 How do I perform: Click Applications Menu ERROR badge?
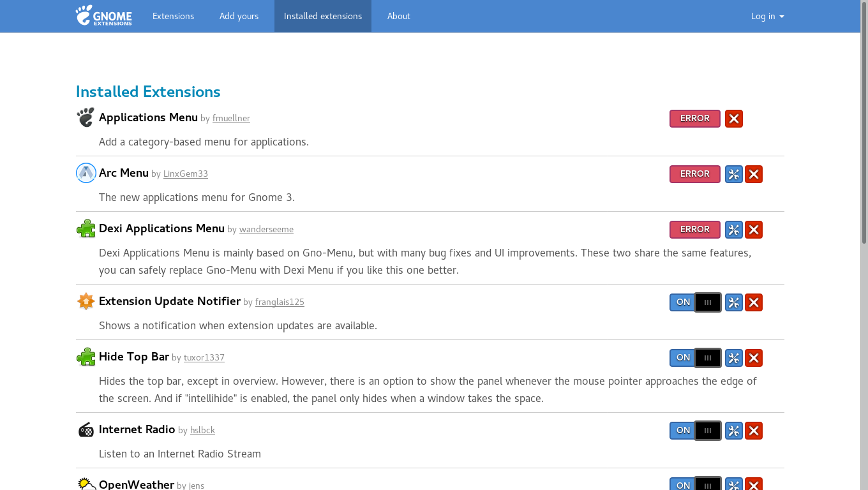click(695, 119)
